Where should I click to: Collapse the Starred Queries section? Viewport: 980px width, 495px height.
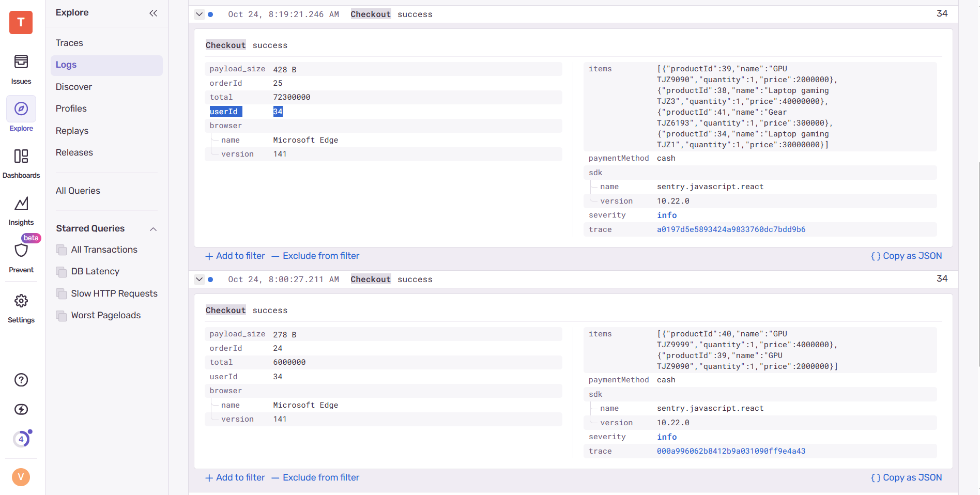tap(153, 229)
